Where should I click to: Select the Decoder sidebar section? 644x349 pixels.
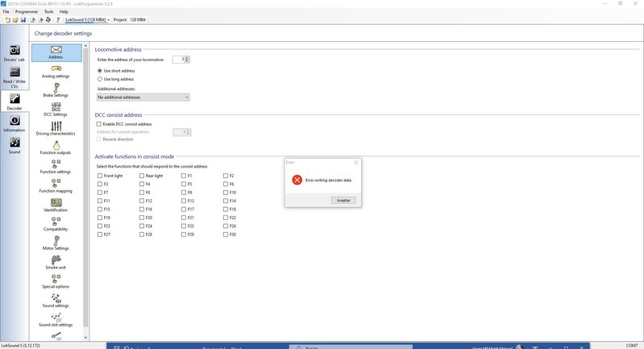coord(15,102)
